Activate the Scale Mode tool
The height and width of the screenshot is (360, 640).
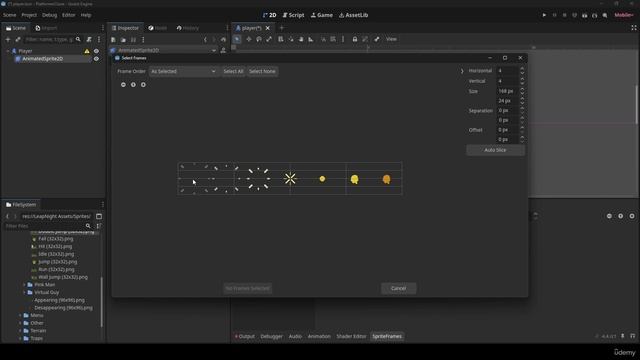click(269, 39)
